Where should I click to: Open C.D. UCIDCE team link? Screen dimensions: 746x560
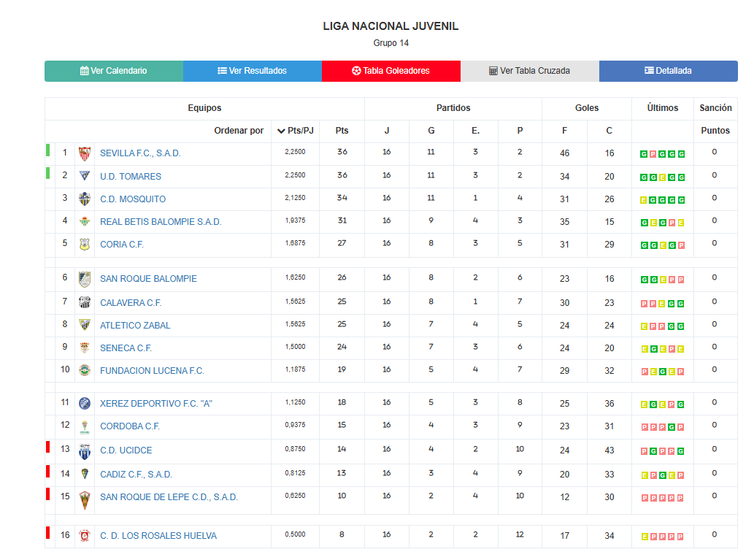pyautogui.click(x=126, y=450)
